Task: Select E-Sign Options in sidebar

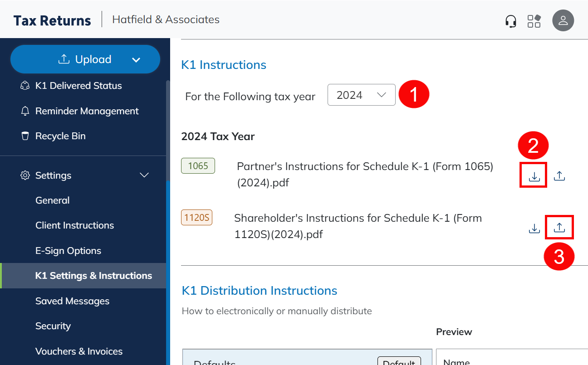Action: (x=68, y=251)
